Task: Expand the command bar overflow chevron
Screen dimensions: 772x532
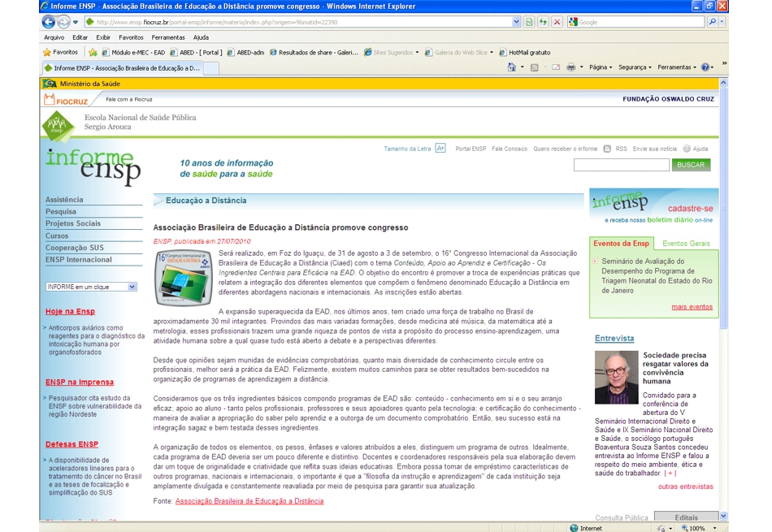Action: tap(724, 63)
